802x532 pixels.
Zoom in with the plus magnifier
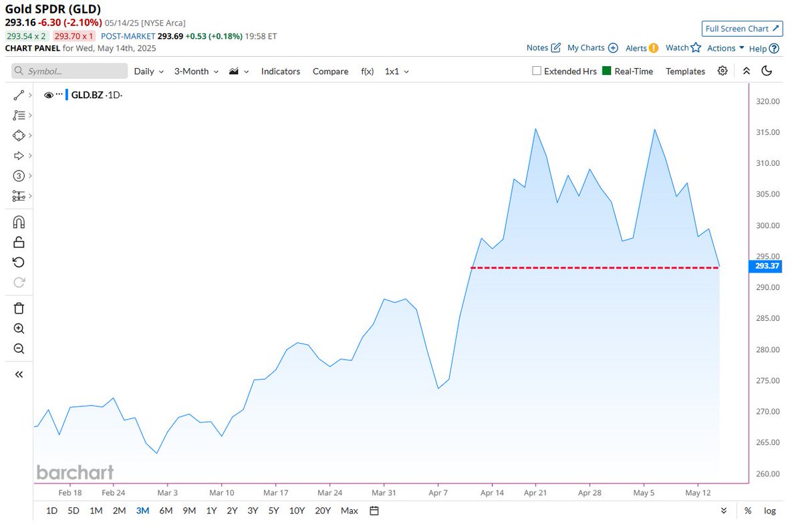(19, 328)
